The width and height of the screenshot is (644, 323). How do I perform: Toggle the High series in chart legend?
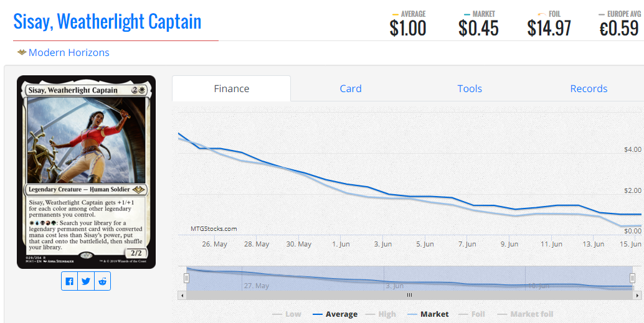pyautogui.click(x=381, y=314)
